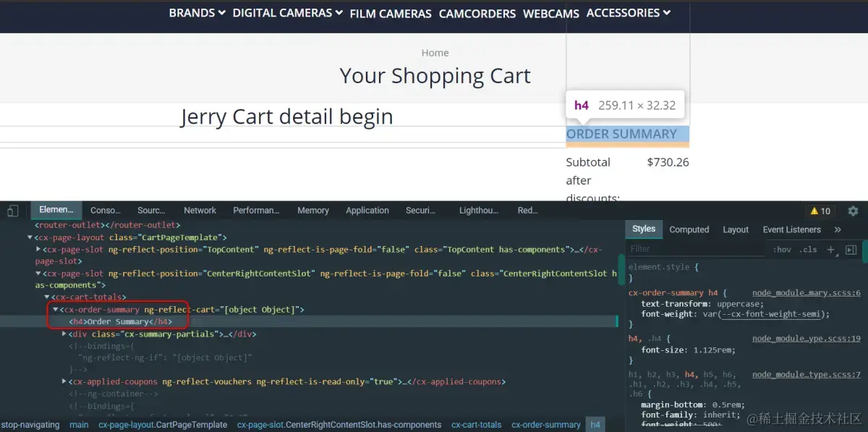
Task: Switch to the Console tab
Action: pos(106,211)
